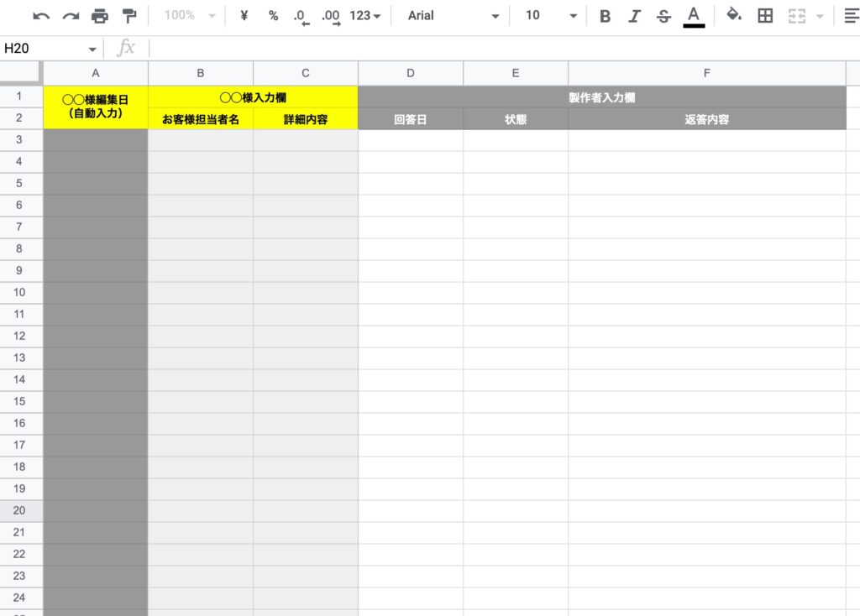Click the お客様担当者名 header cell

coord(201,119)
